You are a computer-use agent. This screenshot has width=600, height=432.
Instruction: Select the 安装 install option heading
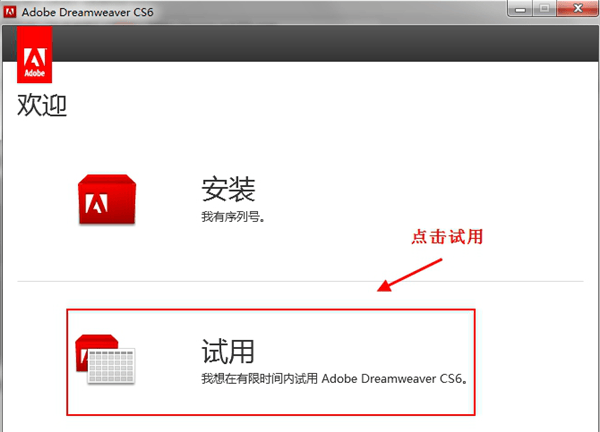228,189
